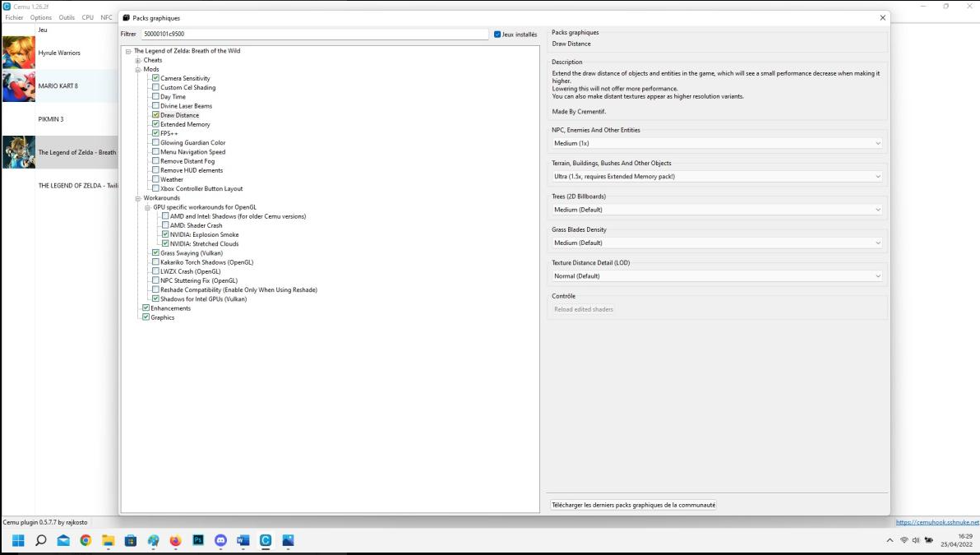The image size is (980, 555).
Task: Open Google Chrome from the taskbar
Action: coord(86,540)
